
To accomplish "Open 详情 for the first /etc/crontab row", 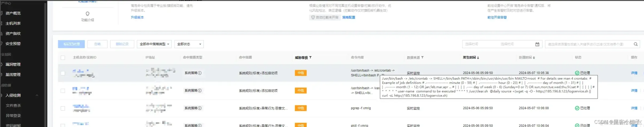I will (634, 73).
